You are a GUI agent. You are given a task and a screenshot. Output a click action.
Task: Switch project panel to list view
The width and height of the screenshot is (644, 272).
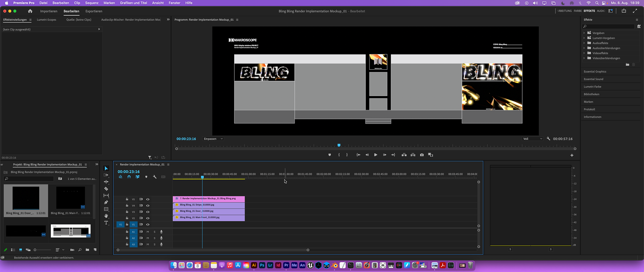coord(13,250)
